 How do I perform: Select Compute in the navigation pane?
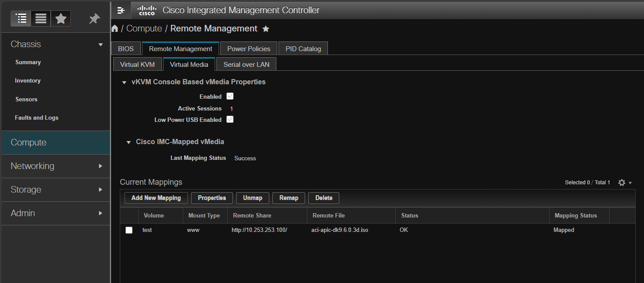[56, 142]
